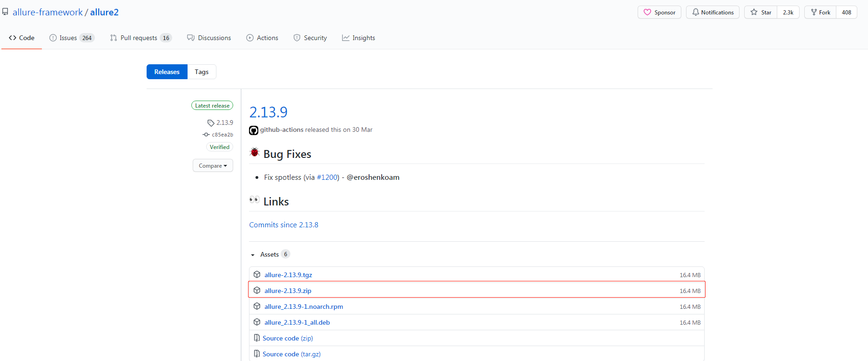This screenshot has height=361, width=868.
Task: Download Source code (tar.gz)
Action: 291,354
